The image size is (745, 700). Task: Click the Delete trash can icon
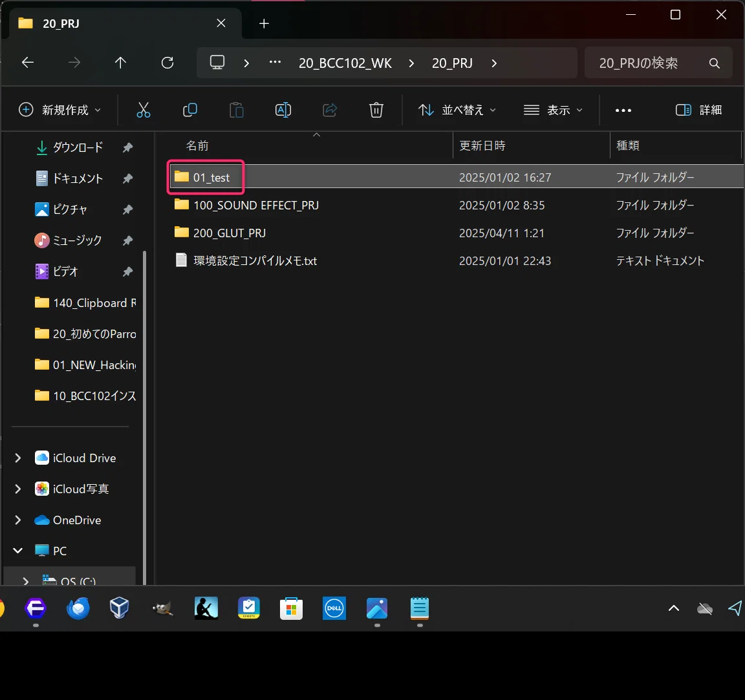click(376, 110)
